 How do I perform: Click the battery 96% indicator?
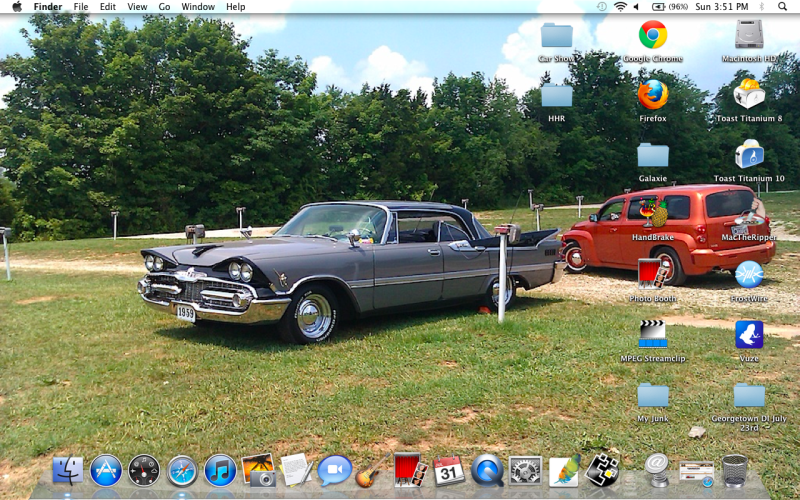click(x=670, y=7)
